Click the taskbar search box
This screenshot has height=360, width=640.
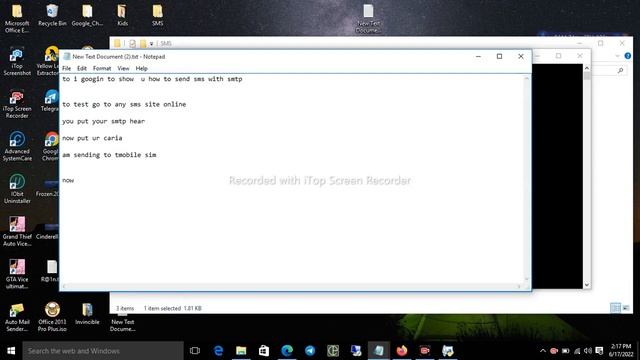pos(103,351)
